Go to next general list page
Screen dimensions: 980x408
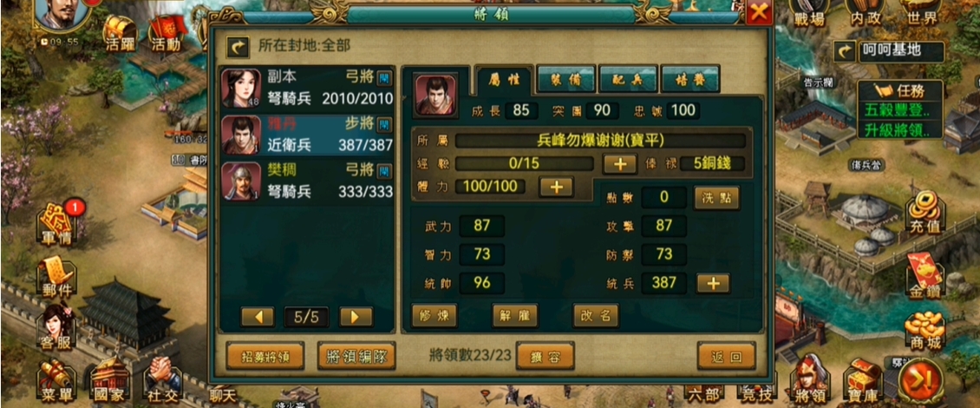click(356, 317)
